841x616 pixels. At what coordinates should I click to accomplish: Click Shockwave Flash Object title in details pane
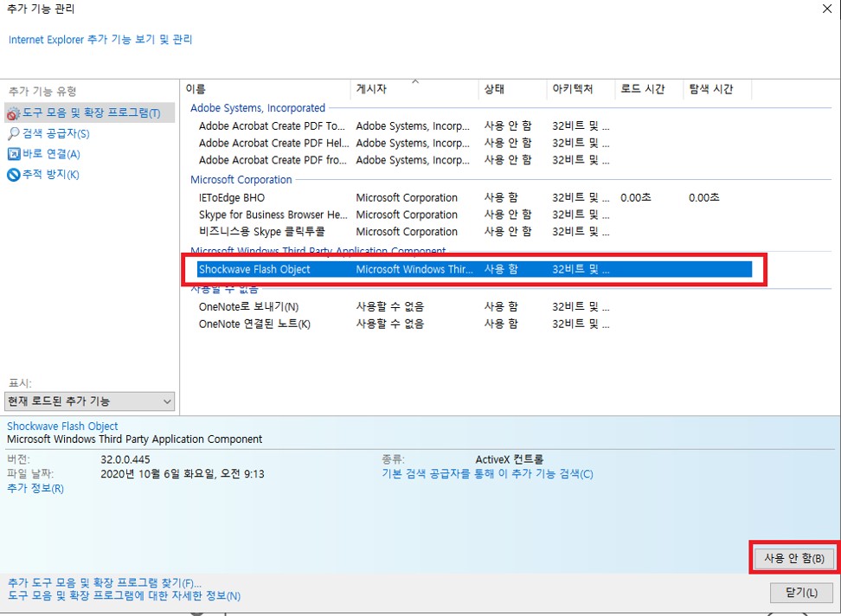click(x=62, y=427)
